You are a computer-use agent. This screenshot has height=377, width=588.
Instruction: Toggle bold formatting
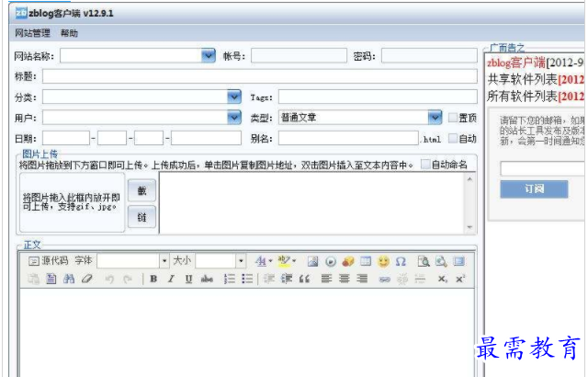click(x=153, y=279)
